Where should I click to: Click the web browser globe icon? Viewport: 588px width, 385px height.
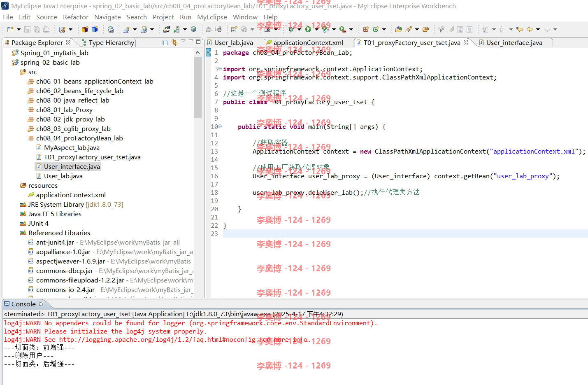[193, 29]
